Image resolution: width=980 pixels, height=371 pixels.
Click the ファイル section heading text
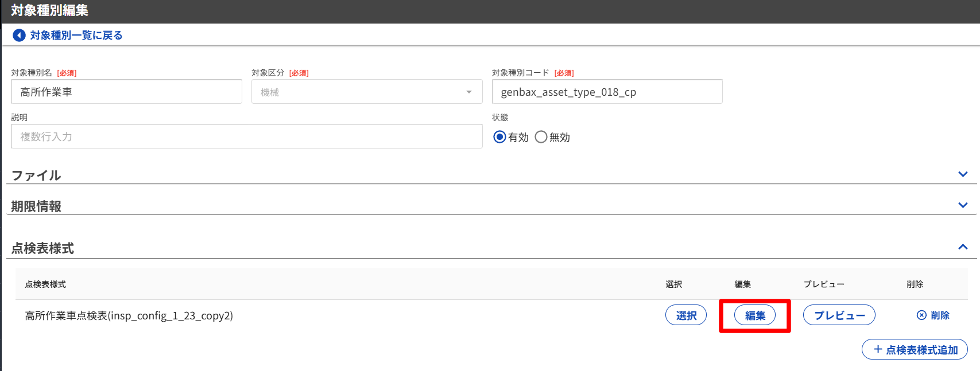pos(36,175)
